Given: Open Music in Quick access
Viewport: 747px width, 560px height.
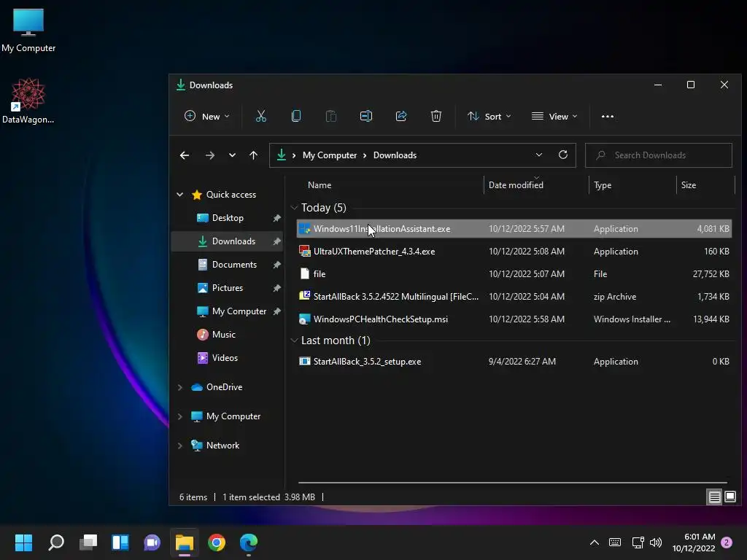Looking at the screenshot, I should [x=228, y=335].
